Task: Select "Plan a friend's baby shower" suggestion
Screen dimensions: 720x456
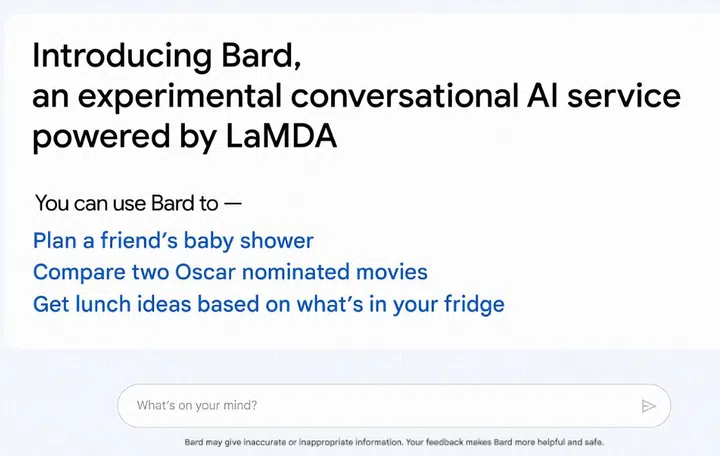Action: coord(173,241)
